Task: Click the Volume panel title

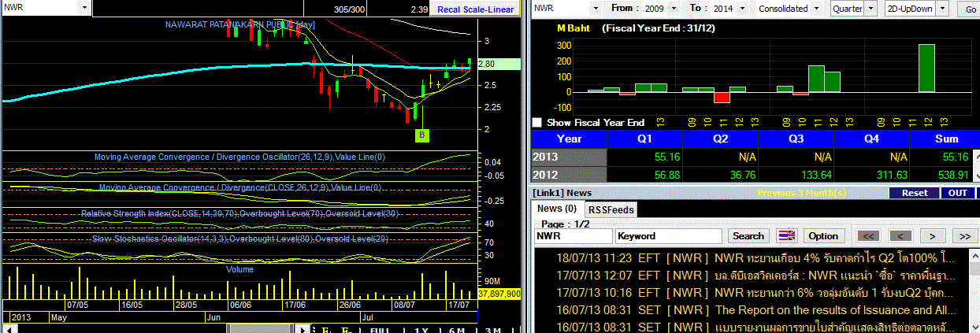Action: (x=239, y=269)
